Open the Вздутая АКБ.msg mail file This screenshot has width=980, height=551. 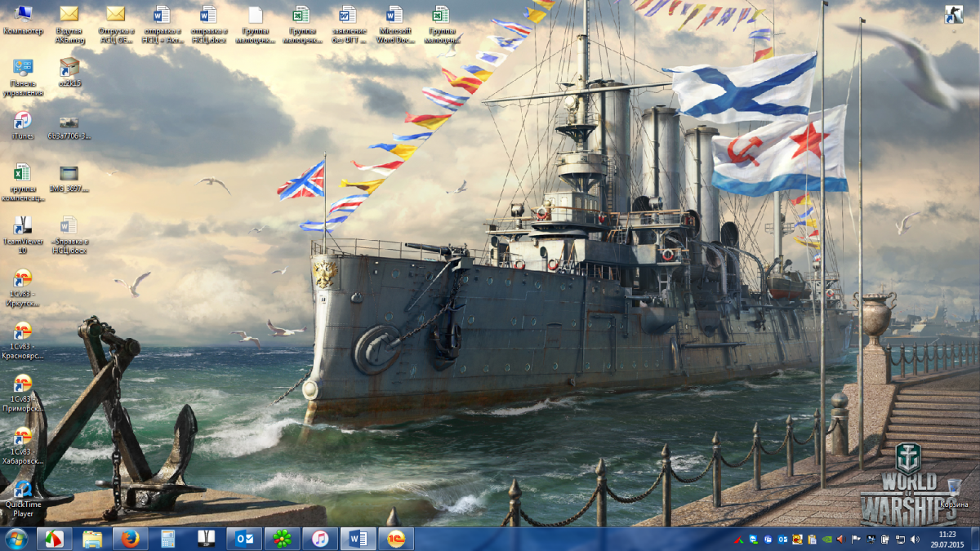tap(69, 24)
